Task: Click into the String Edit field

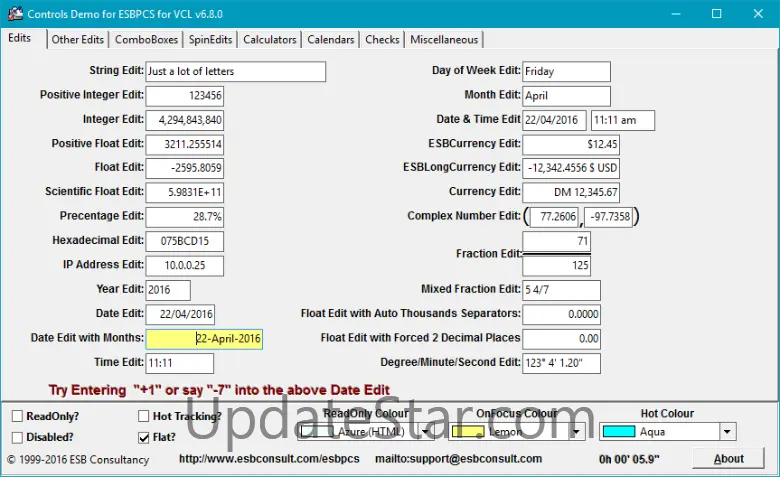Action: pos(236,72)
